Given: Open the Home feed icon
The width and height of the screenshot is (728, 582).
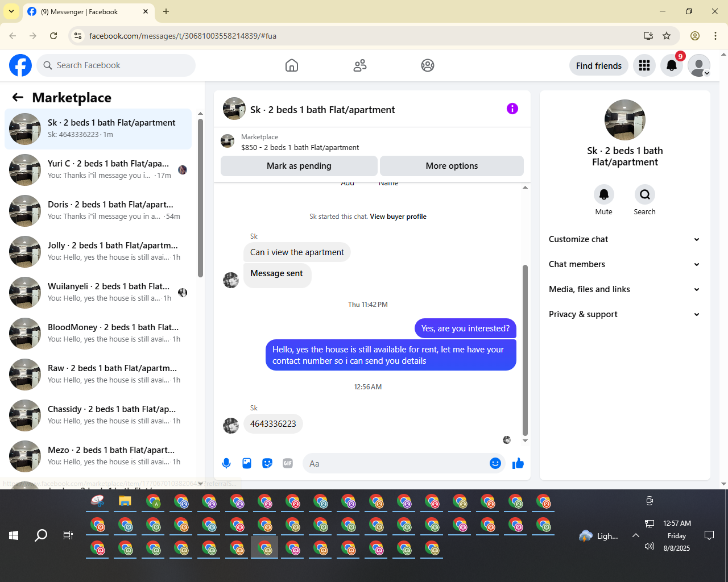Looking at the screenshot, I should click(292, 65).
